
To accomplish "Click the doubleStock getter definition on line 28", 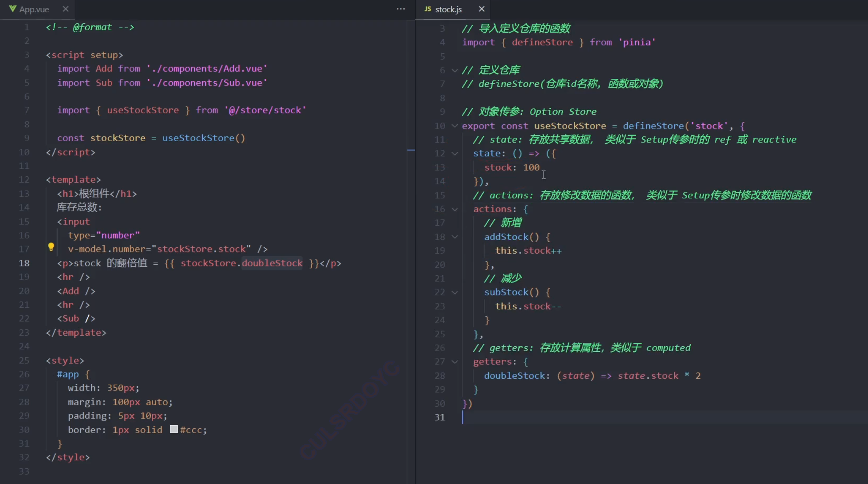I will (x=515, y=376).
